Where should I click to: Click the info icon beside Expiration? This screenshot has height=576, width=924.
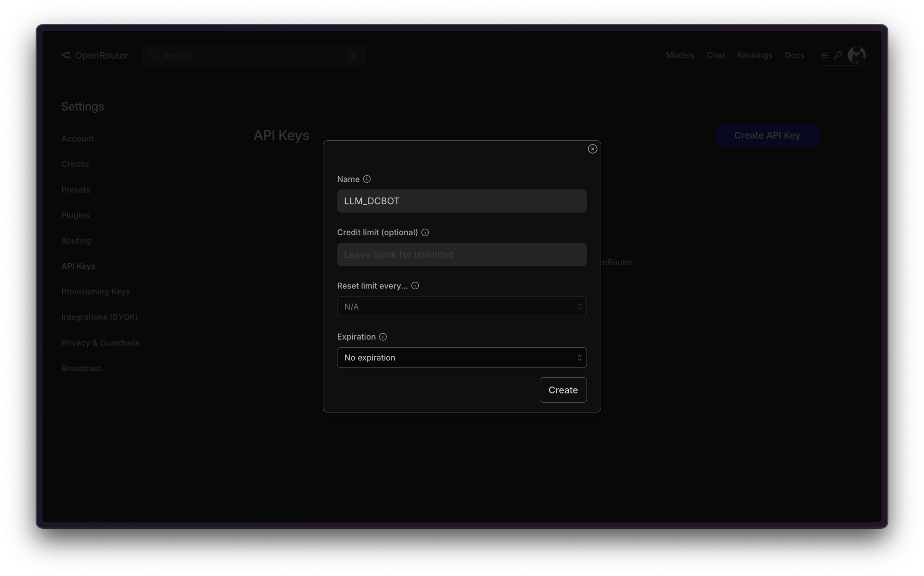pos(383,337)
